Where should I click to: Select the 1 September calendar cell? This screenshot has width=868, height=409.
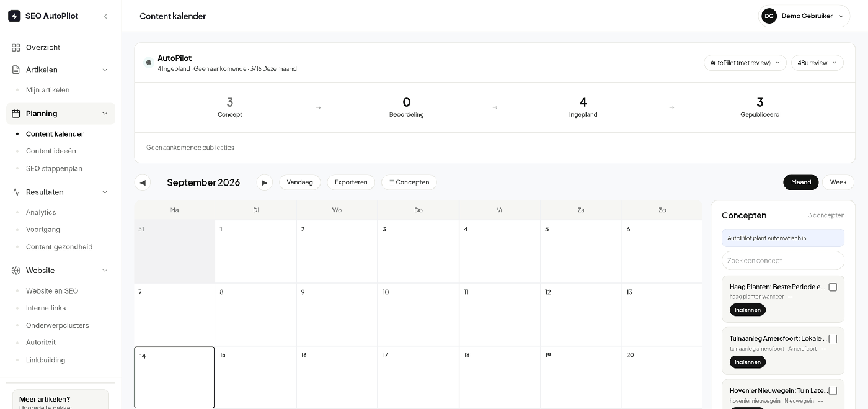coord(255,251)
